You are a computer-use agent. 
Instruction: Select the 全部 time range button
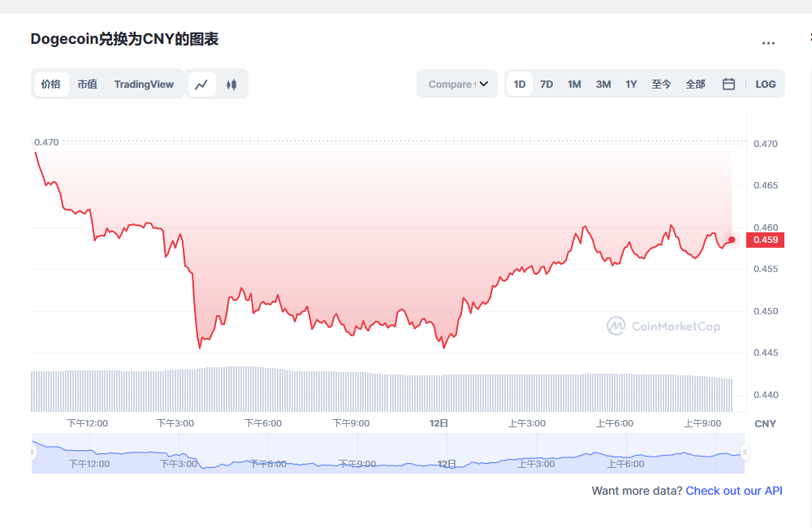(x=695, y=84)
